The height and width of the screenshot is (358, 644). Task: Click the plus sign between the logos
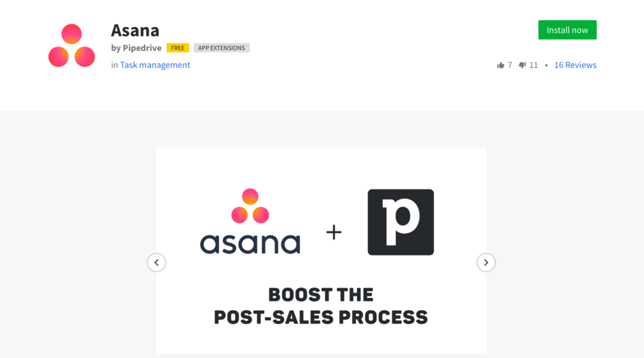coord(334,233)
